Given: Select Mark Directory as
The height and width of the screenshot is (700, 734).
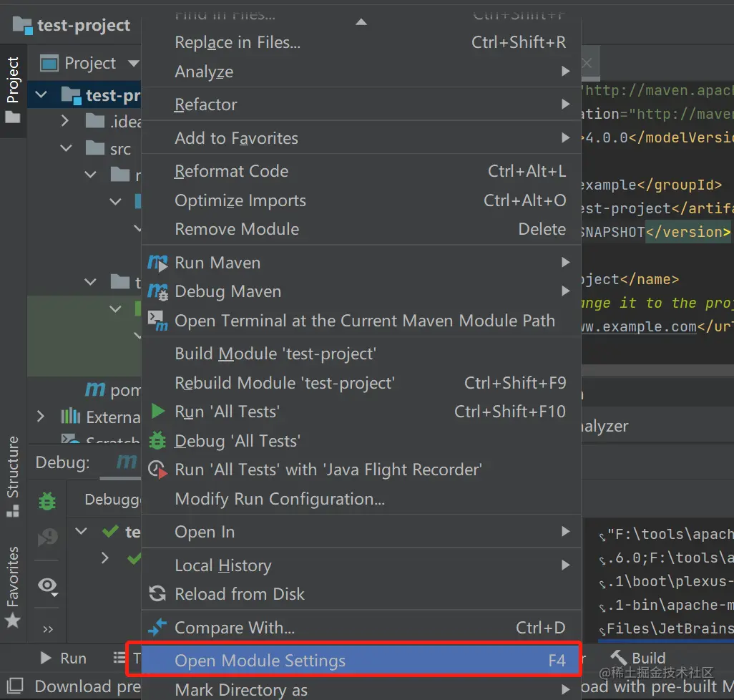Looking at the screenshot, I should tap(361, 689).
